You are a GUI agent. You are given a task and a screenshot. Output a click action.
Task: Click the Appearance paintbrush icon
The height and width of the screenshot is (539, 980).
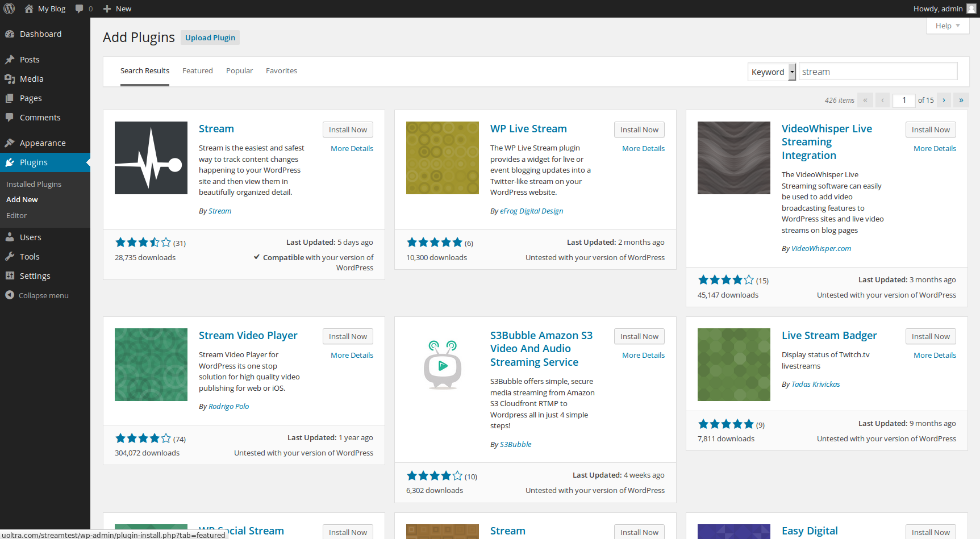(x=10, y=143)
